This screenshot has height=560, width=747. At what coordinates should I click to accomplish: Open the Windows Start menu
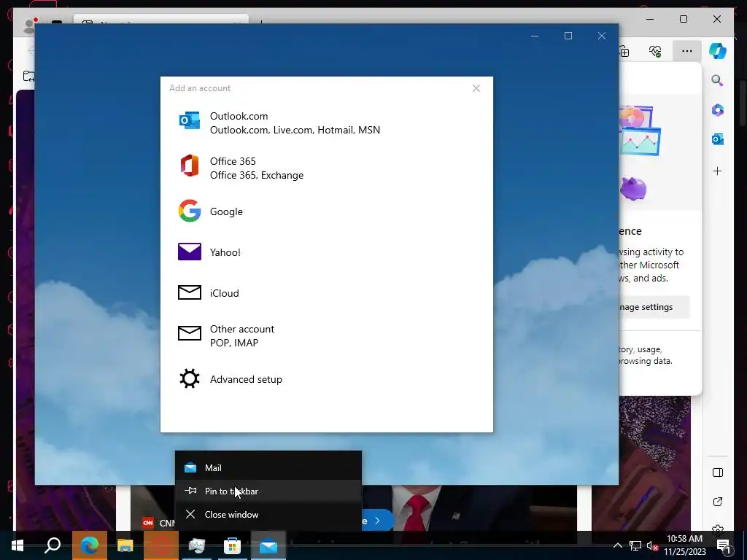point(18,545)
